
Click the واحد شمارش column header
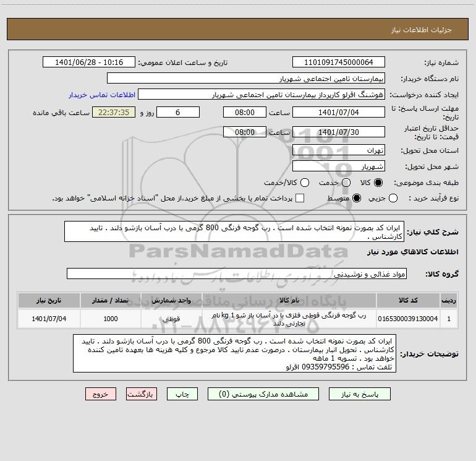[171, 300]
